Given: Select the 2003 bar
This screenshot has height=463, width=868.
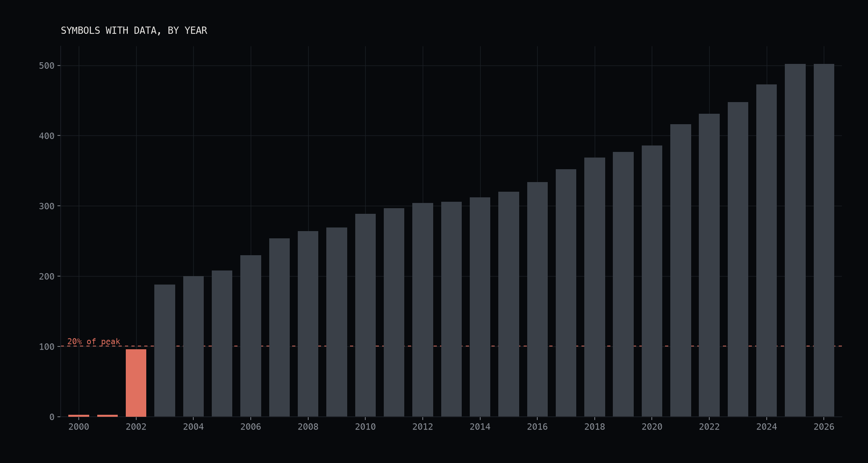Looking at the screenshot, I should [x=165, y=350].
